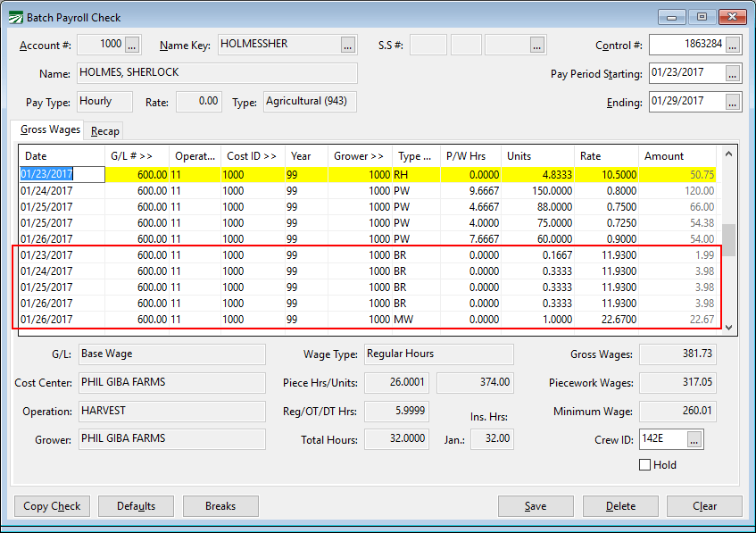The image size is (756, 533).
Task: Click the Wage Type field Regular Hours
Action: pos(439,354)
